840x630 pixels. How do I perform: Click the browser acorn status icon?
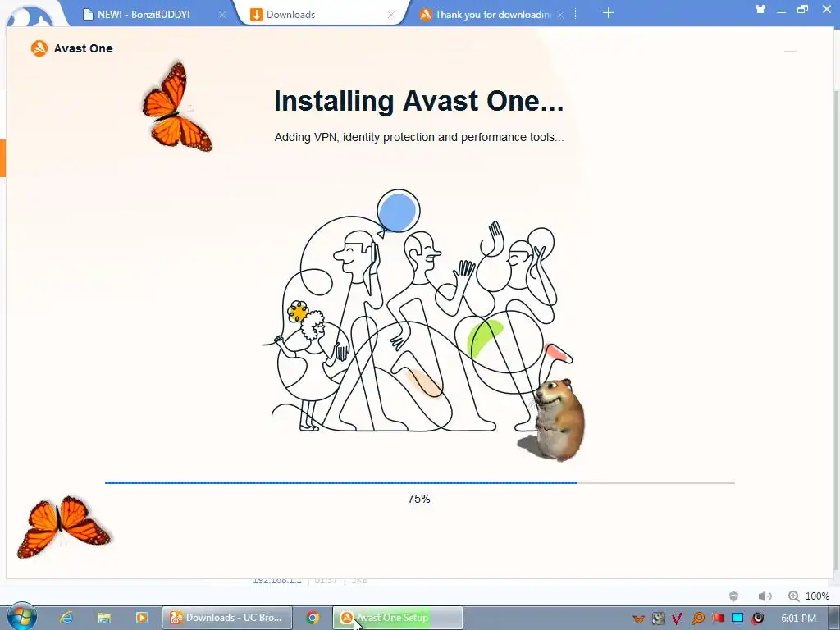click(x=734, y=596)
